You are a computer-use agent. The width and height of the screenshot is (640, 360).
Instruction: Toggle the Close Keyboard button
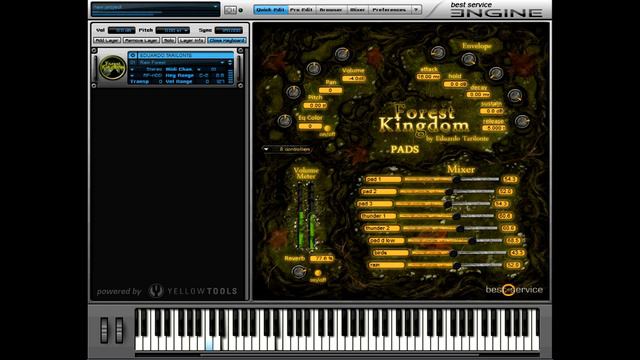(x=227, y=40)
